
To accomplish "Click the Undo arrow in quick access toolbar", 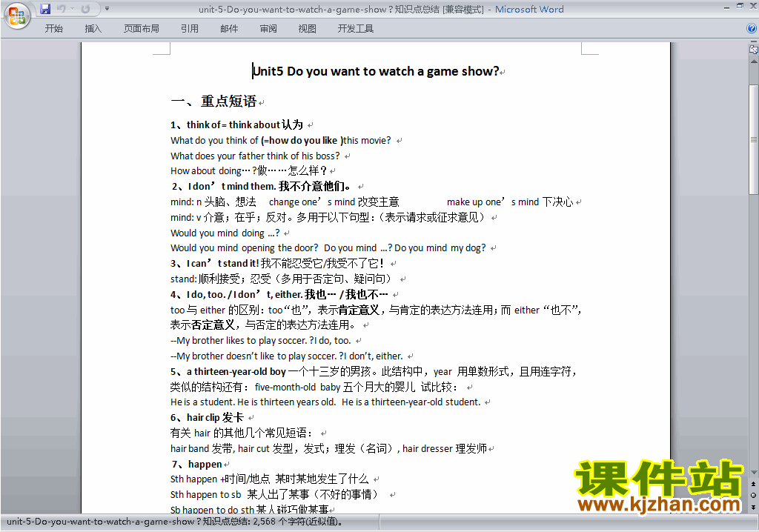I will 61,9.
